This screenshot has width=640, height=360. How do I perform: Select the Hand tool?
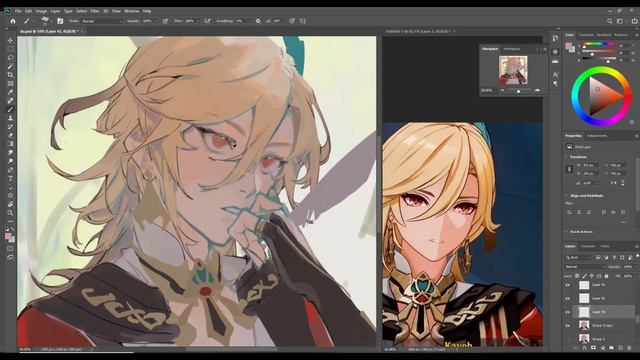[x=11, y=204]
